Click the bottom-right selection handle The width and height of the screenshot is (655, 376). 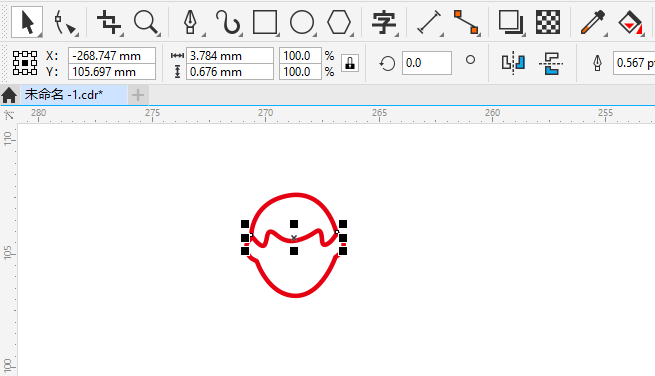(343, 251)
